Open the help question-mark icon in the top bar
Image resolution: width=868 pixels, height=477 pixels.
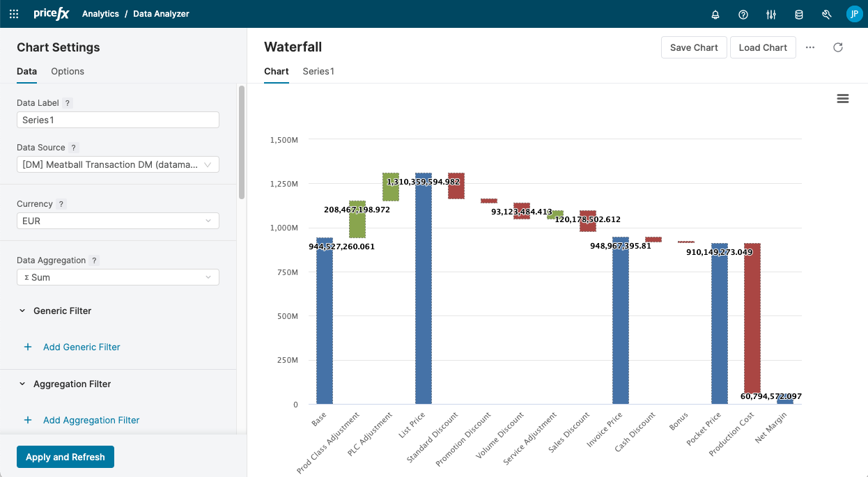point(743,14)
